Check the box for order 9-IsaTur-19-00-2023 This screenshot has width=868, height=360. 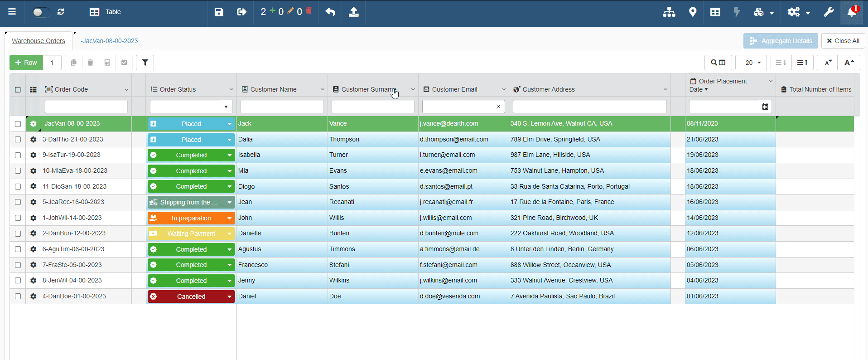point(18,155)
